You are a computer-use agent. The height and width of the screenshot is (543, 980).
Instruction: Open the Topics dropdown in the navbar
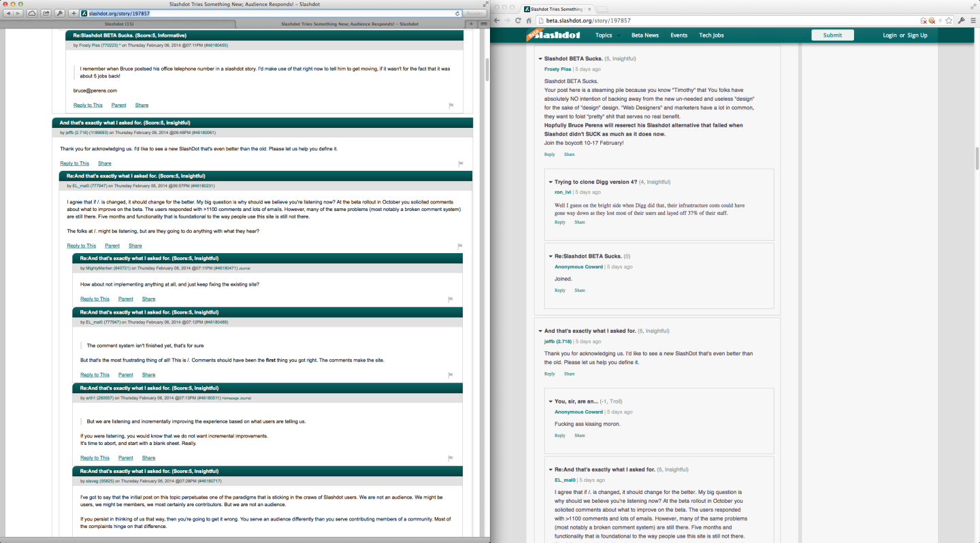pos(604,35)
